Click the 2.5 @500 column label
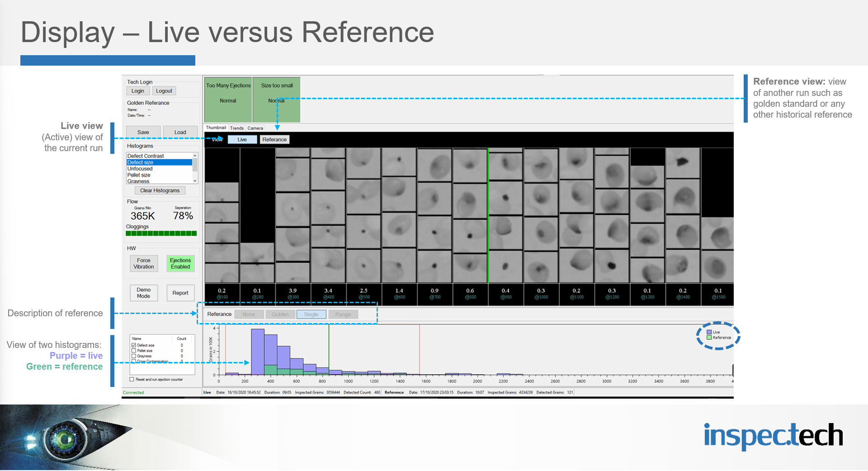Viewport: 868px width, 471px height. coord(364,294)
